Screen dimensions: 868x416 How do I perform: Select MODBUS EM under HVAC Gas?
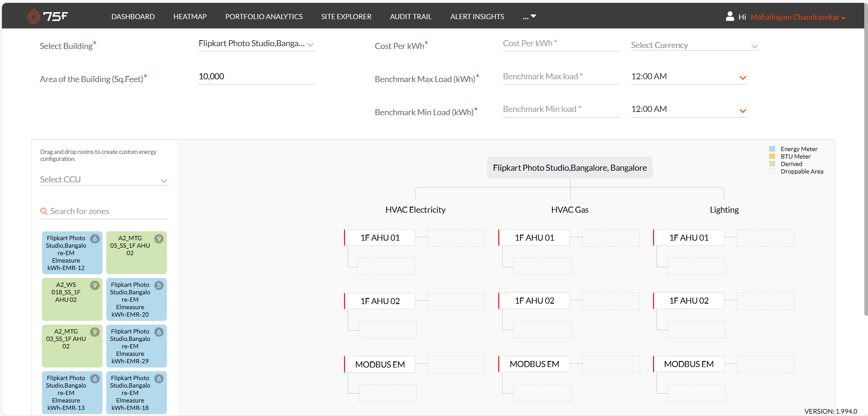[534, 364]
